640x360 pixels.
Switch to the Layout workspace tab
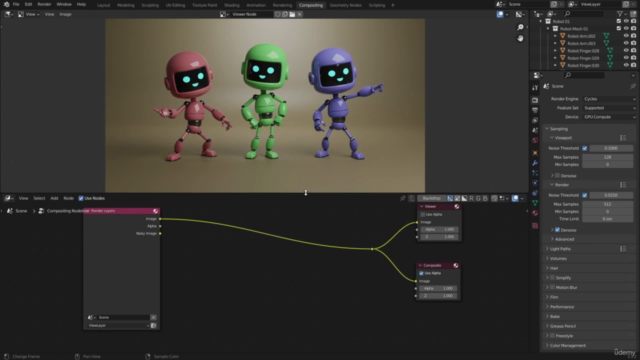103,5
